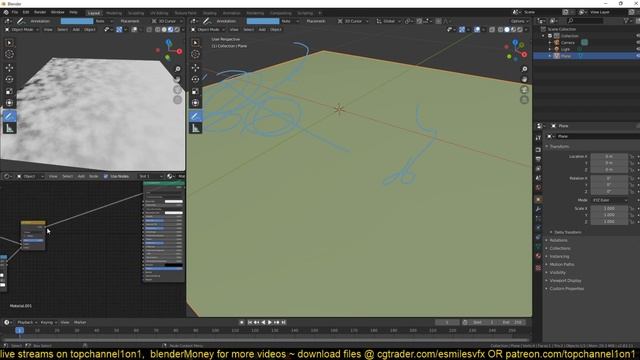Open the Tool properties tab

[538, 138]
